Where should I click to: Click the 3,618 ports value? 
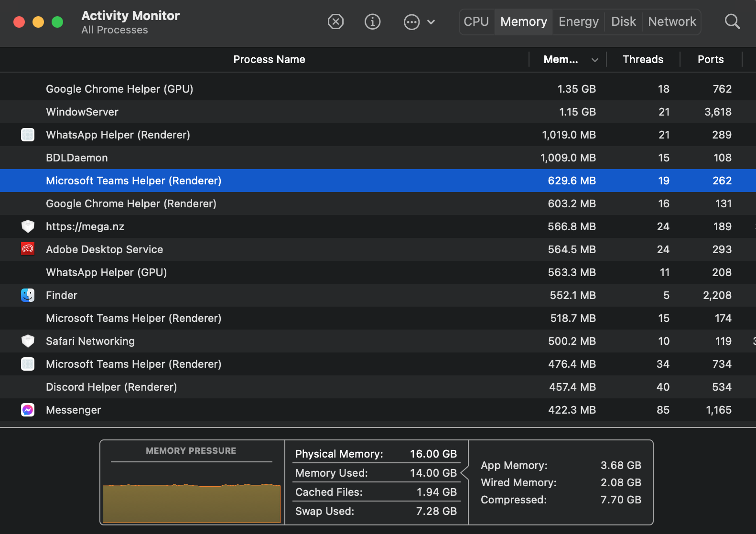pyautogui.click(x=718, y=112)
